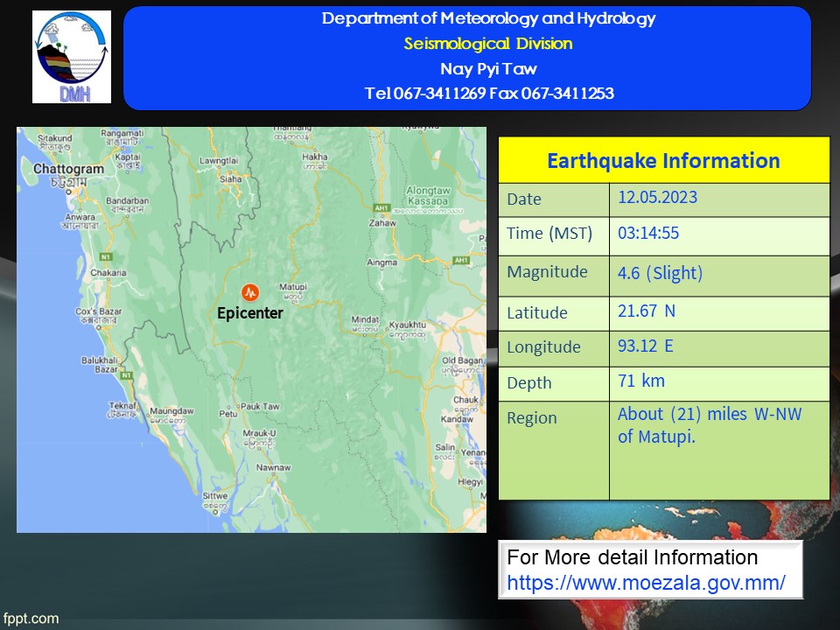Select the region text about Matupi

click(x=710, y=425)
